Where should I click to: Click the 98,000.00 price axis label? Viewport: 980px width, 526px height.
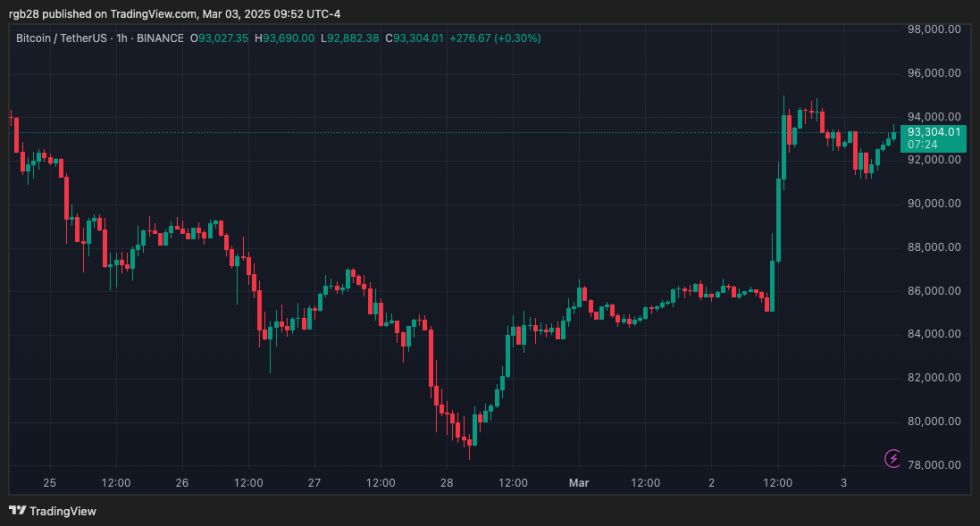pyautogui.click(x=933, y=29)
